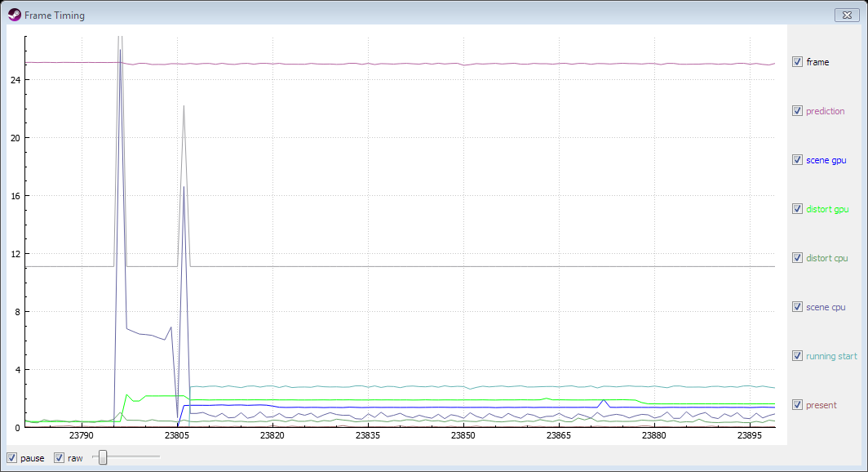The width and height of the screenshot is (868, 472).
Task: Click the 'running start' legend label
Action: [831, 356]
